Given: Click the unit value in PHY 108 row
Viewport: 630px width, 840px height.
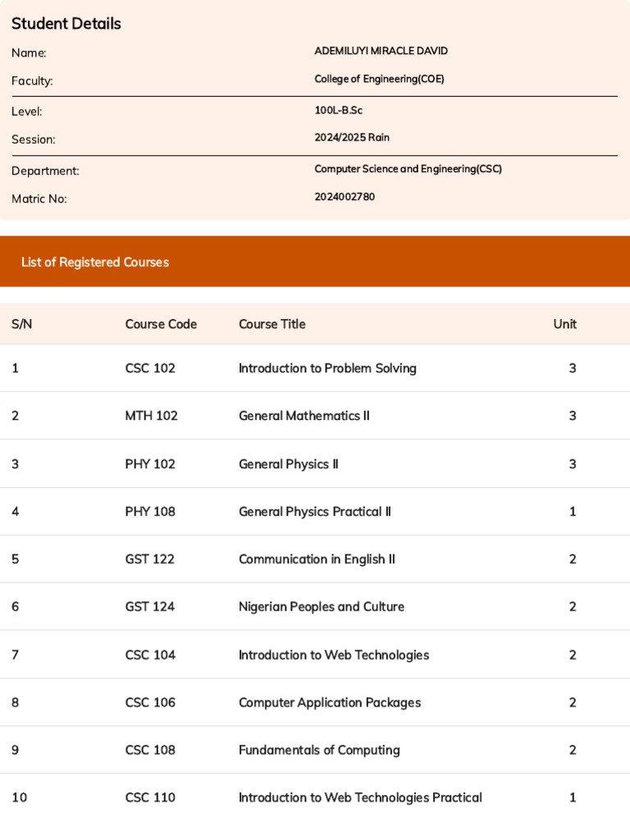Looking at the screenshot, I should pyautogui.click(x=573, y=512).
